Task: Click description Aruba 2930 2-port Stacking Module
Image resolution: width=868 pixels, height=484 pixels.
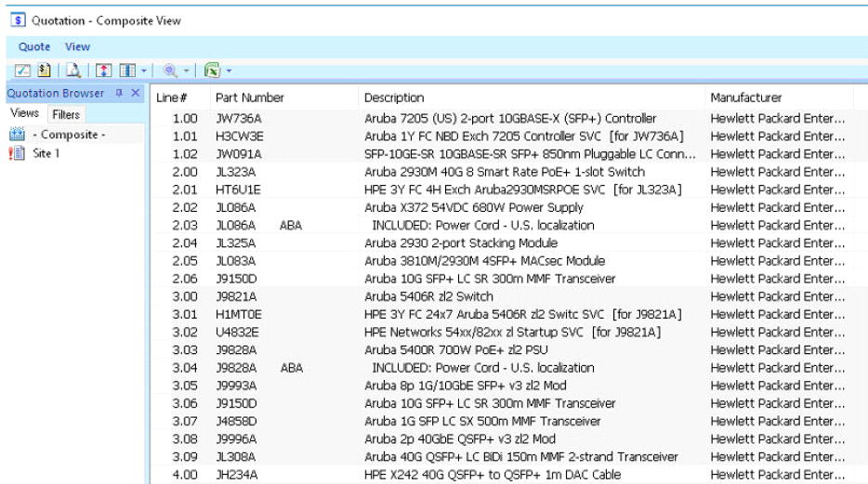Action: click(x=461, y=242)
